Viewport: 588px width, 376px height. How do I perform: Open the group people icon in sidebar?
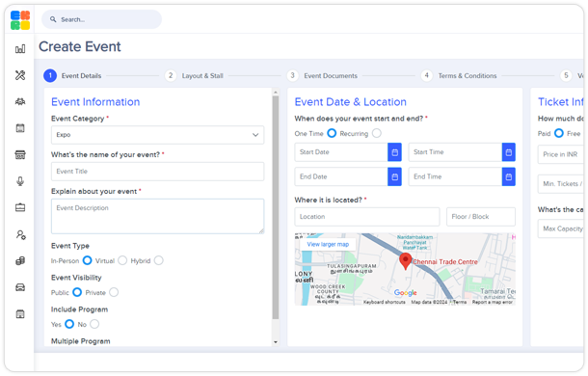click(x=20, y=101)
